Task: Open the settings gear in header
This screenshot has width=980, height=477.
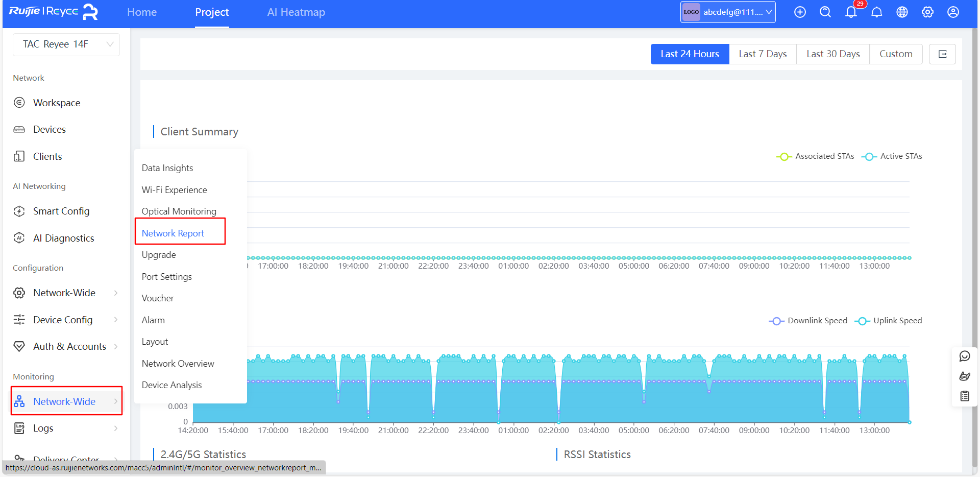Action: [x=927, y=12]
